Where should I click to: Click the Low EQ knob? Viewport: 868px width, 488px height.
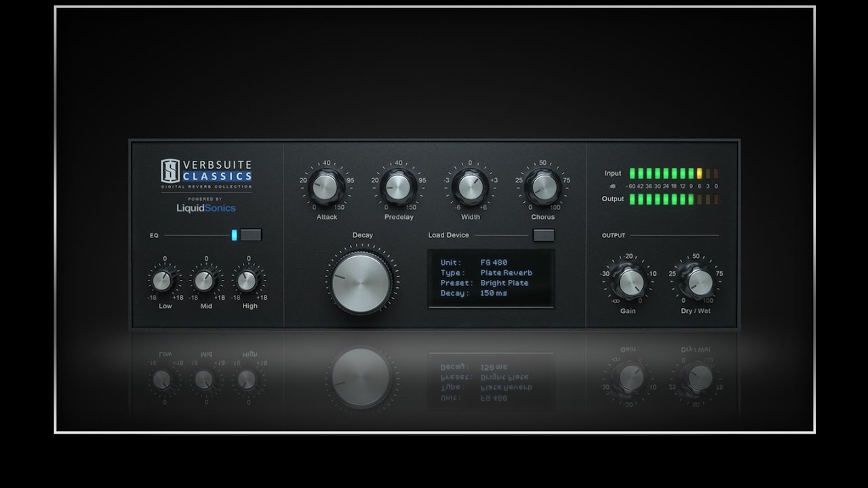(x=163, y=280)
